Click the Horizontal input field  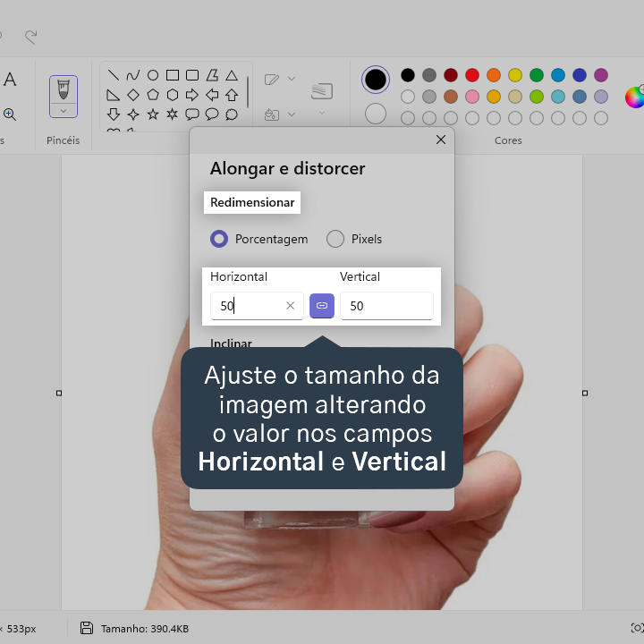257,306
